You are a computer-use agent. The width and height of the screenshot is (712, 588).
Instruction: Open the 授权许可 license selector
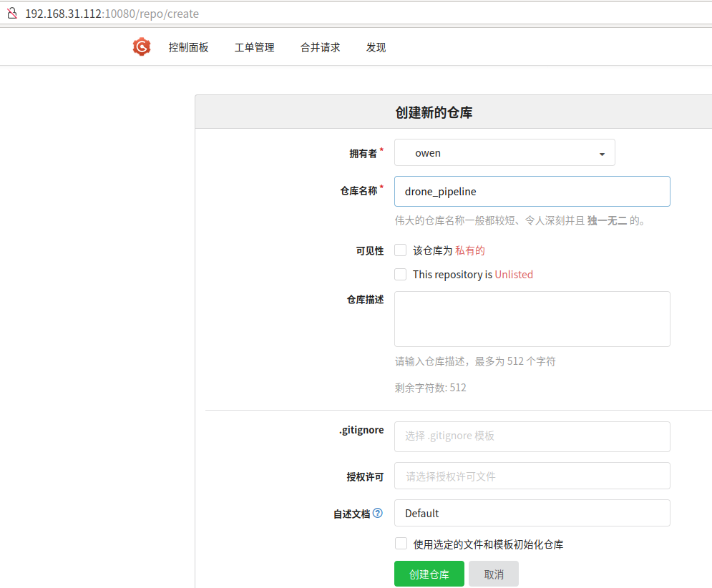tap(532, 476)
